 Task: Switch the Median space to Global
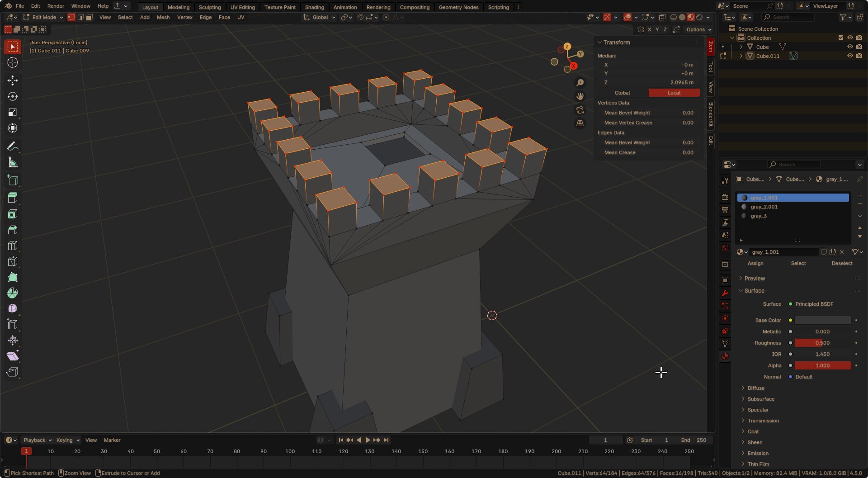click(x=622, y=93)
